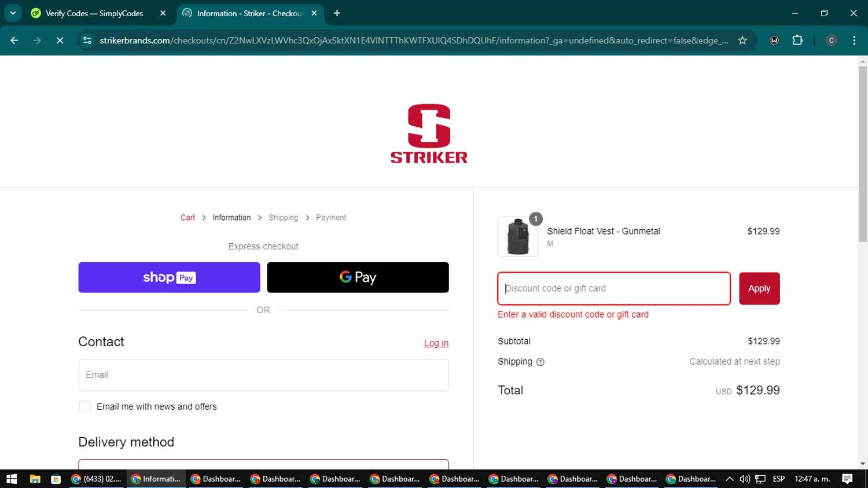Click the shipping help question mark icon
The height and width of the screenshot is (488, 868).
(x=540, y=362)
